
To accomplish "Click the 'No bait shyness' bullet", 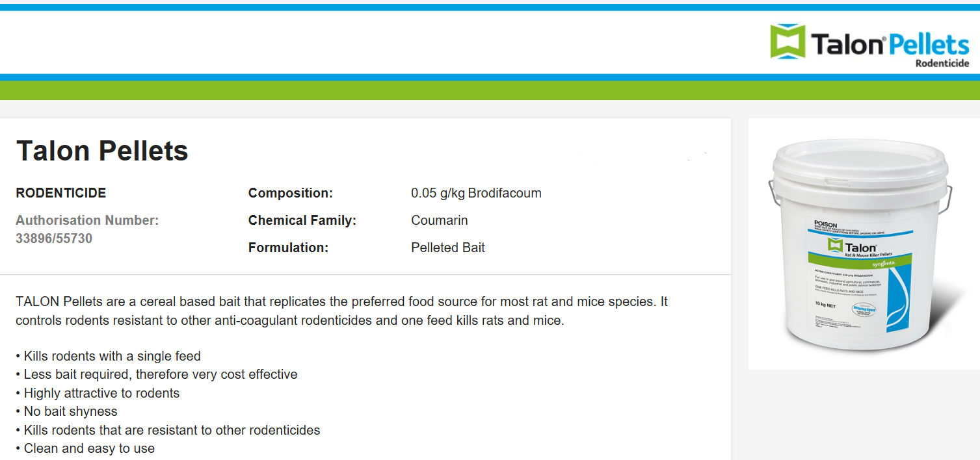I will (x=67, y=411).
